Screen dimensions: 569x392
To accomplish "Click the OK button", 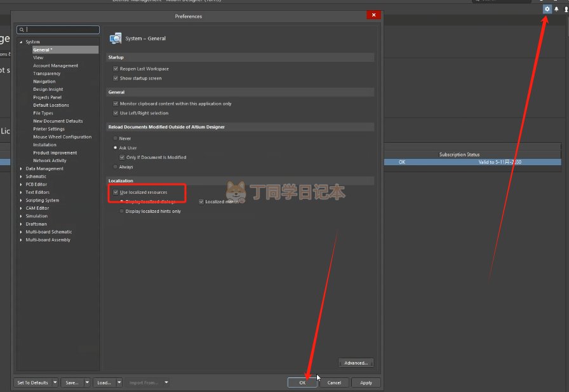I will point(302,382).
